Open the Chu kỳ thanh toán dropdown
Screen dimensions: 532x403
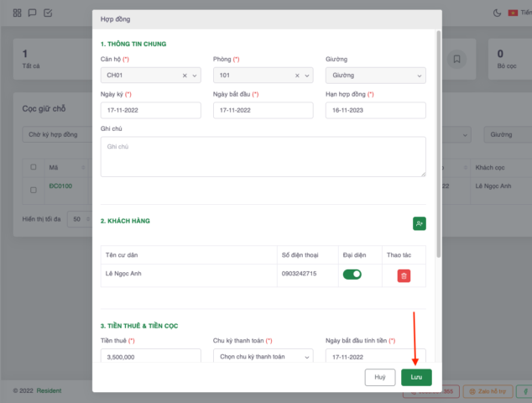coord(263,357)
